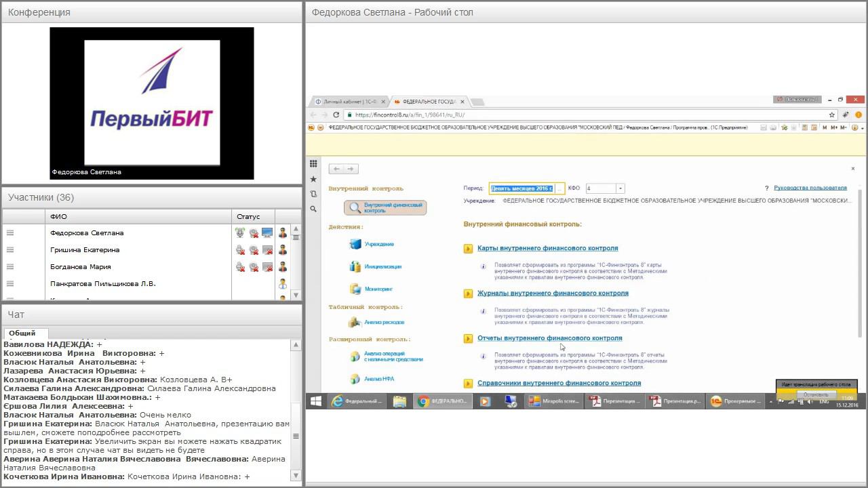The height and width of the screenshot is (488, 868).
Task: Open row menu for Панкратова Пильщикова Л.В.
Action: [x=10, y=283]
